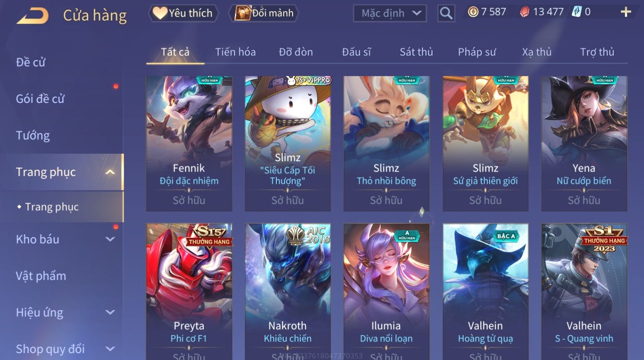Open Yêu thích heart favorites
Screen dimensions: 644x360
coord(183,13)
